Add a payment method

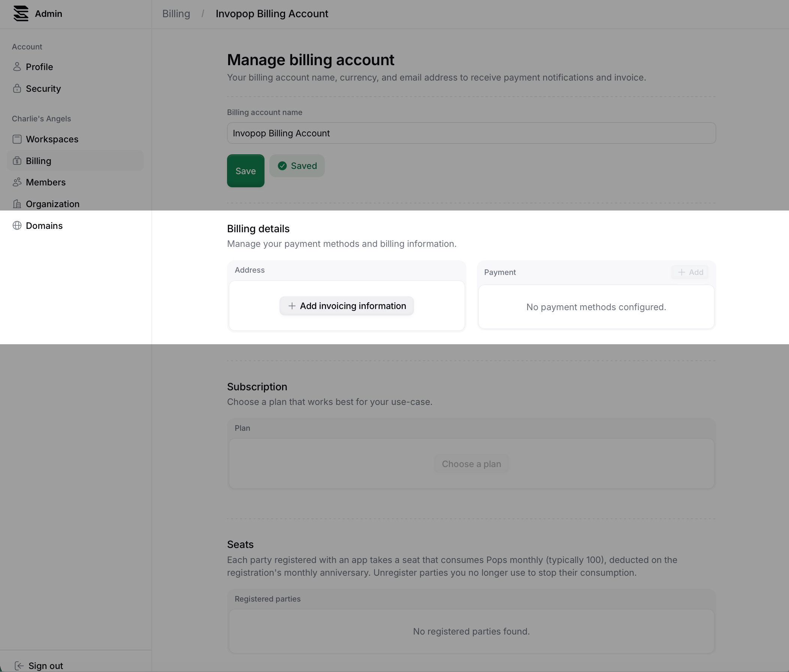click(690, 272)
